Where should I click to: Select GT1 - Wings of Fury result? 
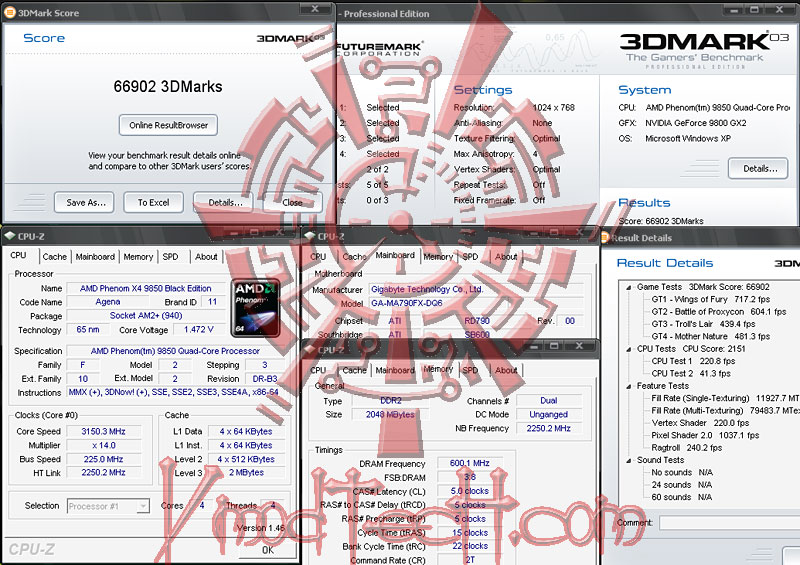click(x=711, y=299)
